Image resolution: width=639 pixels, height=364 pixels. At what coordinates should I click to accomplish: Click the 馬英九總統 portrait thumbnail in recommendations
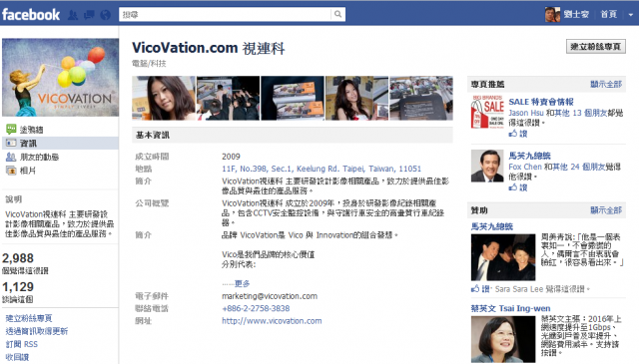[x=487, y=166]
